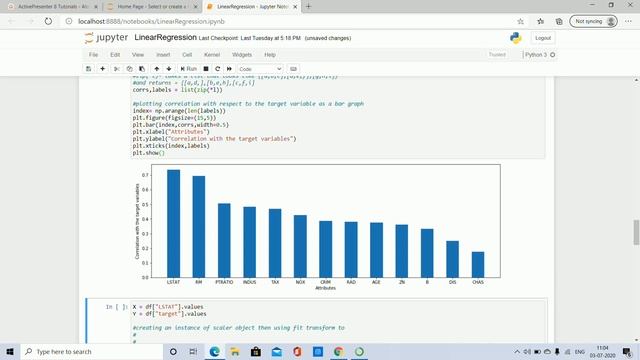Open the Kernel menu

[x=212, y=55]
